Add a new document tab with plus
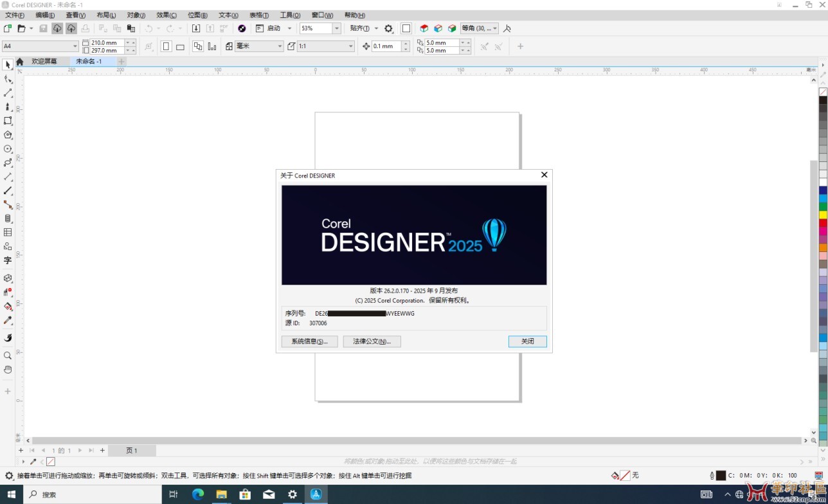 coord(122,62)
